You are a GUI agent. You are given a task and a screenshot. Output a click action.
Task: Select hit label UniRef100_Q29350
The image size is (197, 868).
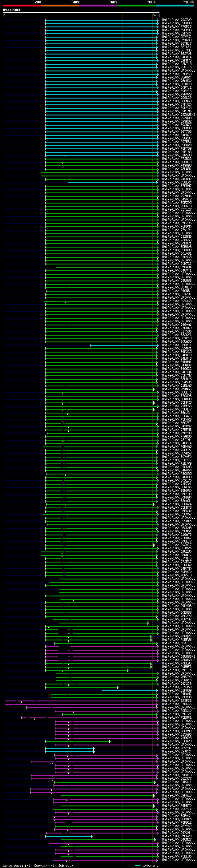(x=177, y=687)
